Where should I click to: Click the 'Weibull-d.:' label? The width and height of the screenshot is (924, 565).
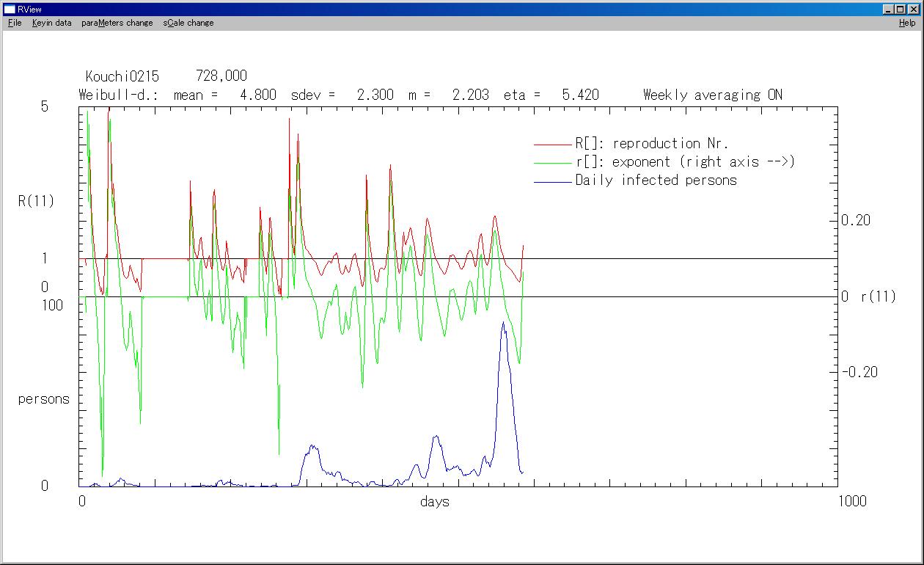pos(119,95)
